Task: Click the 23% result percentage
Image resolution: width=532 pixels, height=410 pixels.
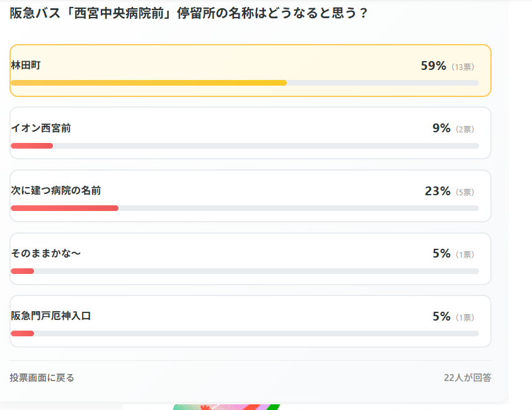Action: tap(437, 191)
